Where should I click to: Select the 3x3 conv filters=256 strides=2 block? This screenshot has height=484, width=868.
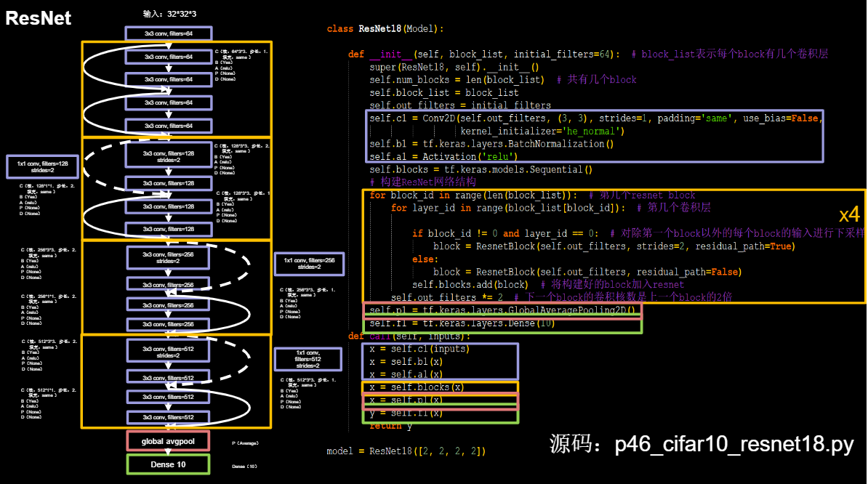tap(169, 257)
